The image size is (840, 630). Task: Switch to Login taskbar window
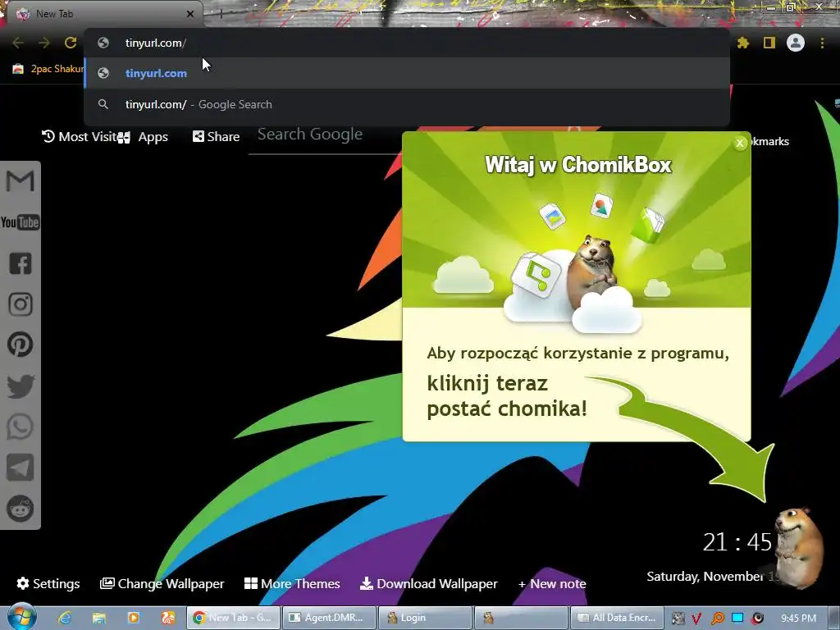click(425, 618)
